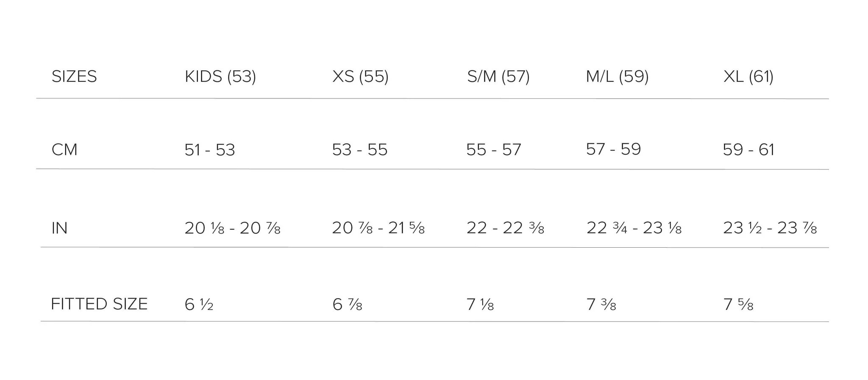This screenshot has width=868, height=380.
Task: Click the SIZES header label
Action: pos(74,77)
